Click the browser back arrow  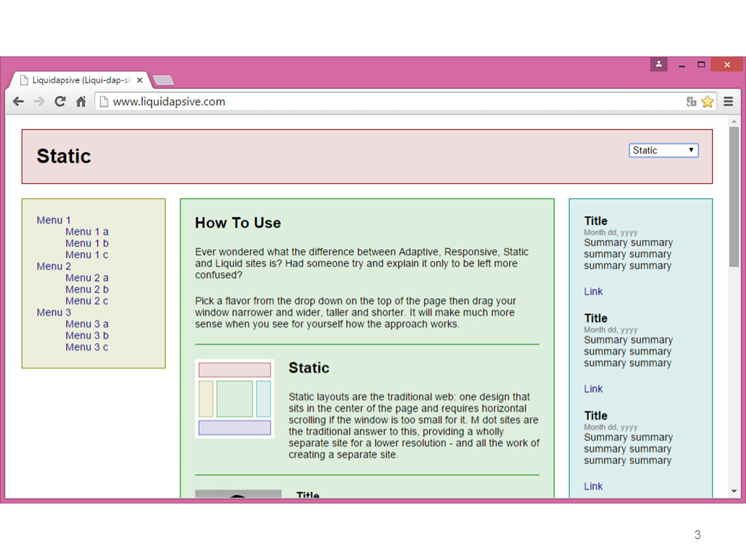pos(18,102)
